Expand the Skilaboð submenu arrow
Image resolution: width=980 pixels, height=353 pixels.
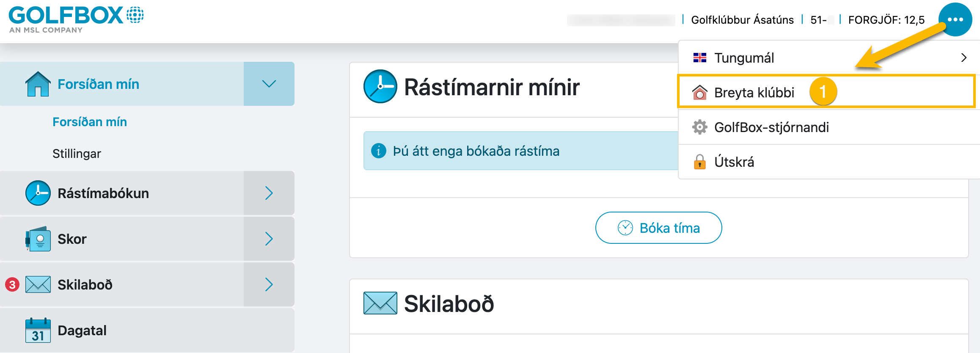(x=269, y=284)
